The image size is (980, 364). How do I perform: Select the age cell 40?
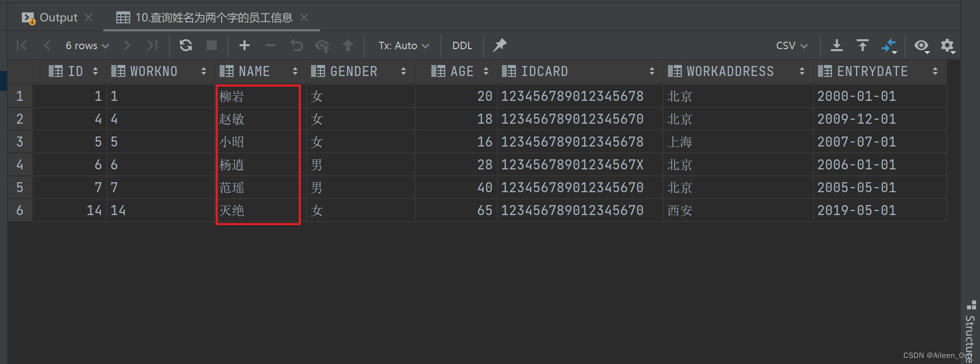pyautogui.click(x=456, y=188)
